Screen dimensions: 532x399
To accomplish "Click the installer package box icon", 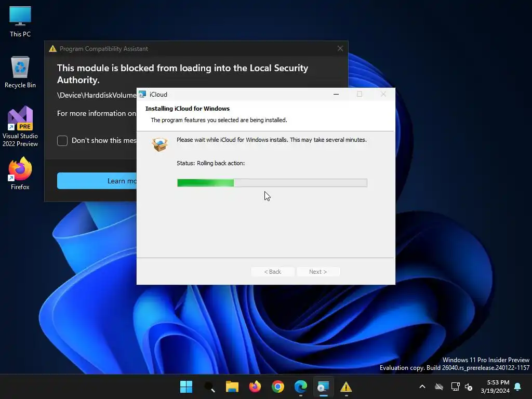I will [160, 144].
